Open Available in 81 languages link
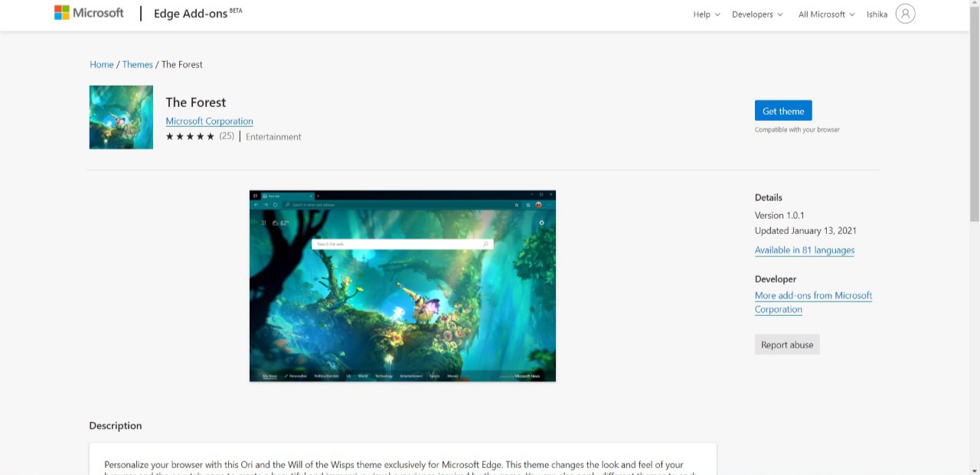This screenshot has height=475, width=980. 805,250
